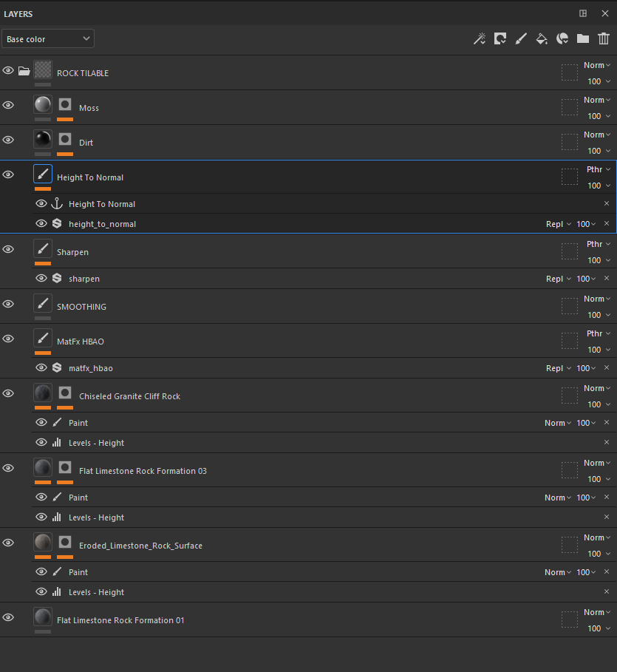The height and width of the screenshot is (672, 617).
Task: Toggle visibility of the Dirt layer
Action: coord(8,140)
